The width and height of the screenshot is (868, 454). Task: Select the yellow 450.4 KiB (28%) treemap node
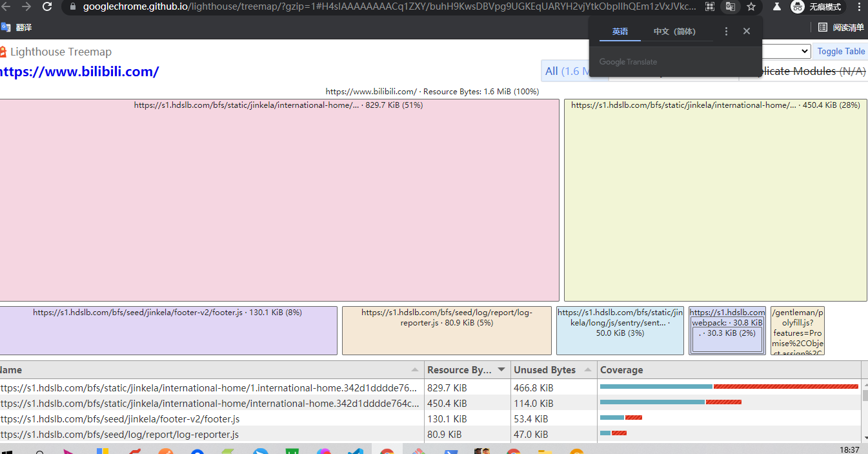pyautogui.click(x=715, y=200)
